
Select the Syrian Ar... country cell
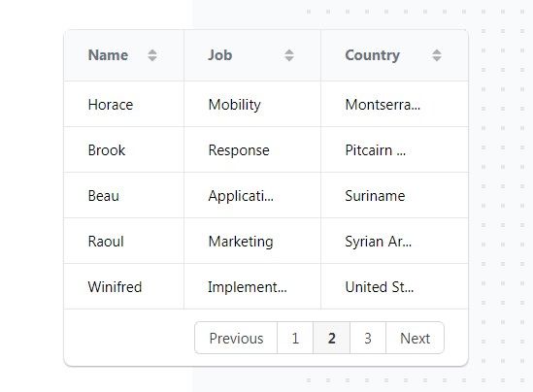point(394,242)
